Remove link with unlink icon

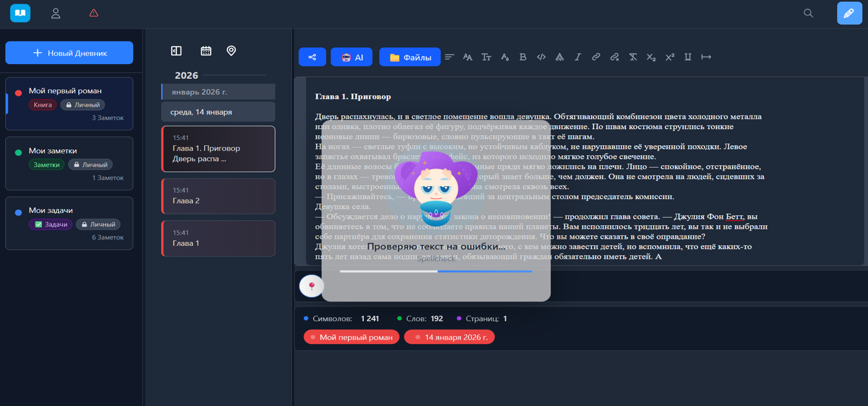click(x=615, y=57)
